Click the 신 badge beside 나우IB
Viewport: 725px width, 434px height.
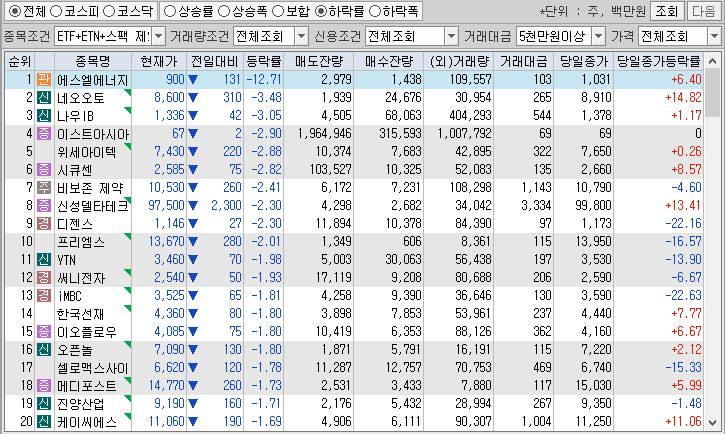(x=44, y=116)
